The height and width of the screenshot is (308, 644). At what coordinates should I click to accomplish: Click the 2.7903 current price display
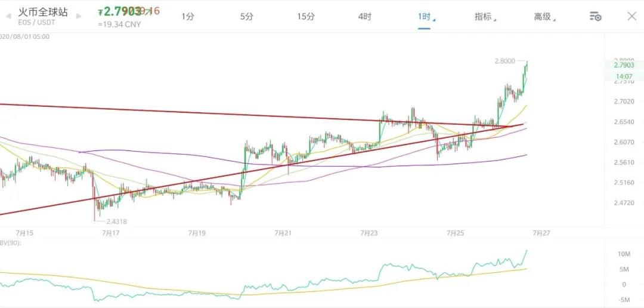[122, 11]
